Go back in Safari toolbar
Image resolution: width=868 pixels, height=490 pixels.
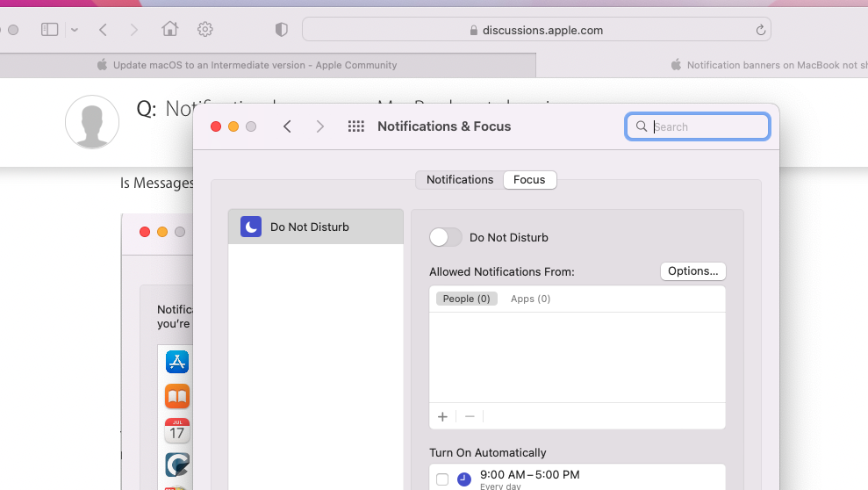(103, 30)
